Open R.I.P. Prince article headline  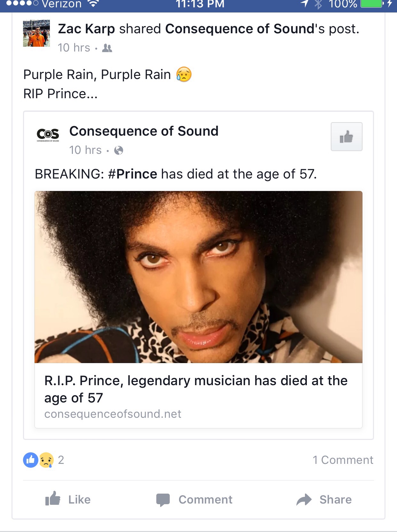(x=196, y=389)
